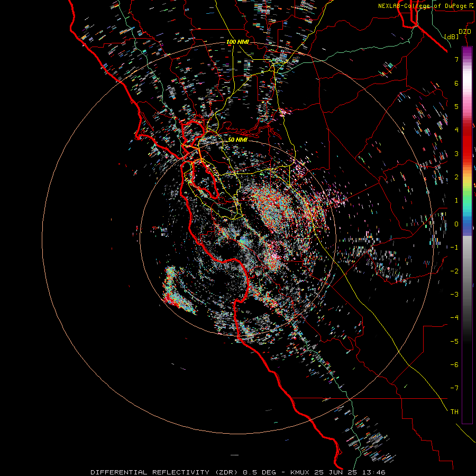This screenshot has width=476, height=476.
Task: Click the "-7" value on the color scale
Action: coord(454,388)
